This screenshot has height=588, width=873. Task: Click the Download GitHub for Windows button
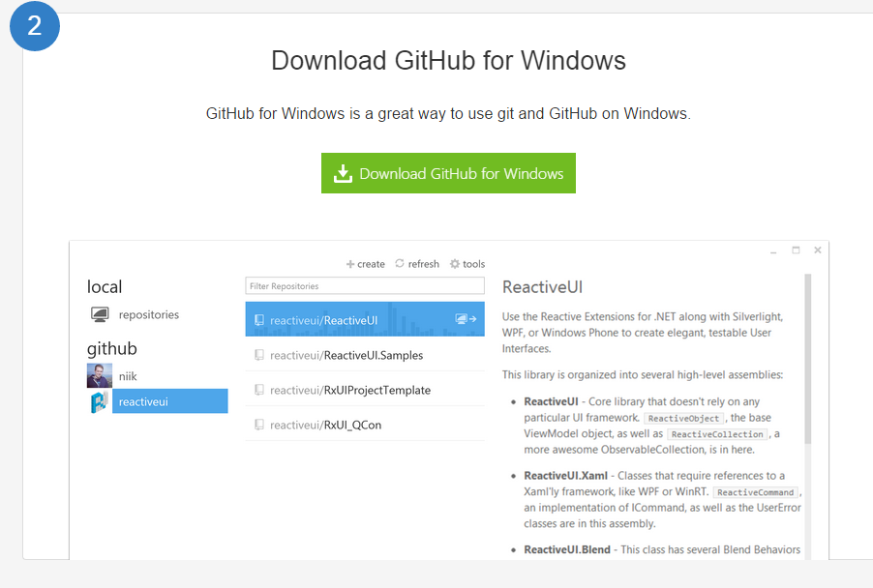pos(448,173)
